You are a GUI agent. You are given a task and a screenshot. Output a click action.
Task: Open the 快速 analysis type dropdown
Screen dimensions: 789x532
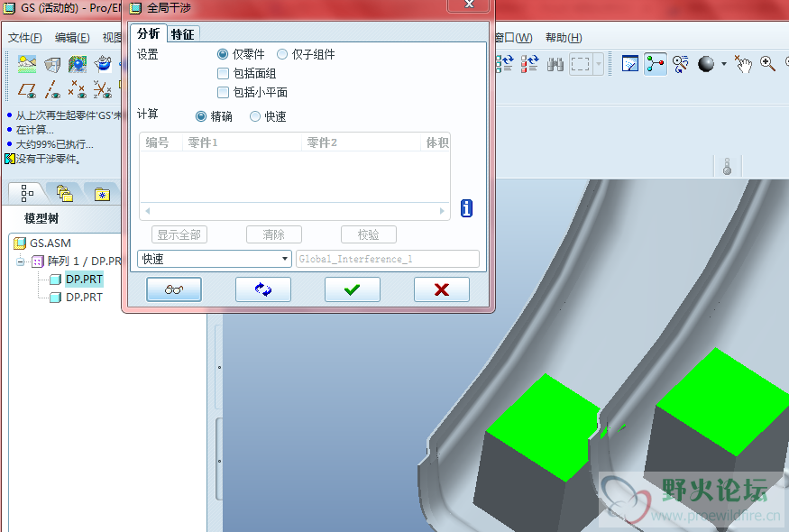214,259
